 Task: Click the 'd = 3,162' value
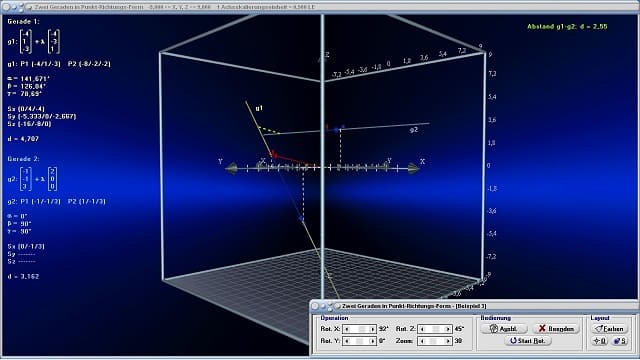point(23,276)
